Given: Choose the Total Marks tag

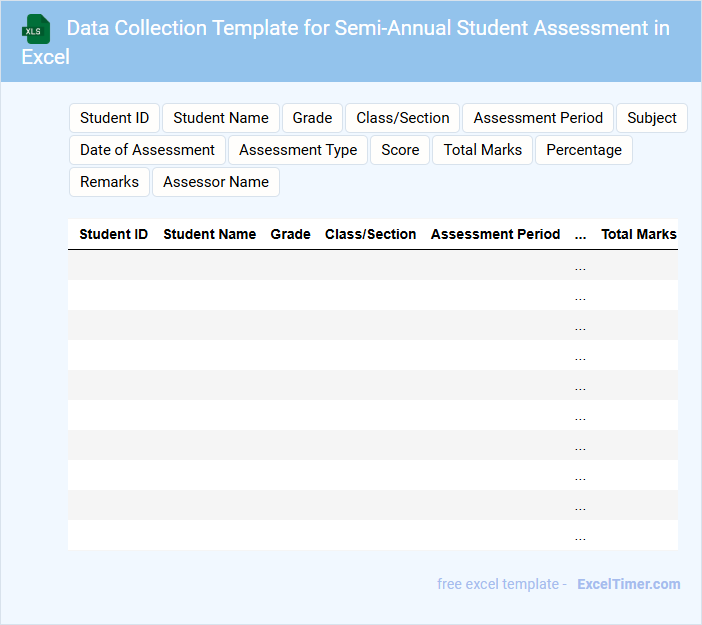Looking at the screenshot, I should point(483,150).
